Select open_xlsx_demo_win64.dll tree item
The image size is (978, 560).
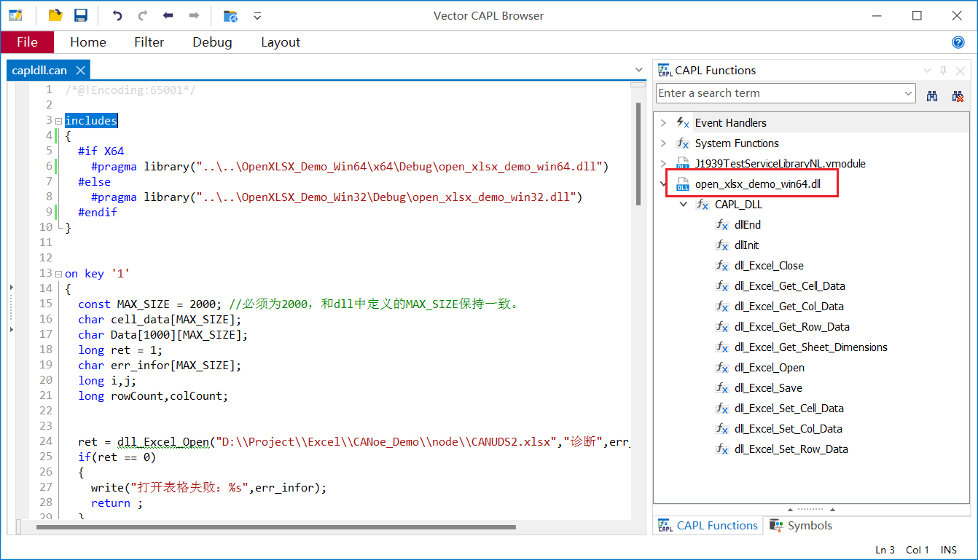click(758, 184)
